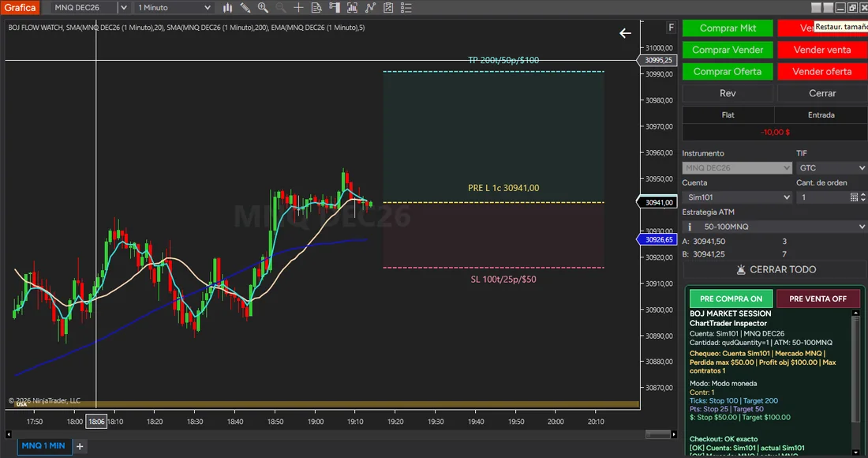Image resolution: width=868 pixels, height=458 pixels.
Task: Add a new chart tab with plus
Action: [x=80, y=446]
